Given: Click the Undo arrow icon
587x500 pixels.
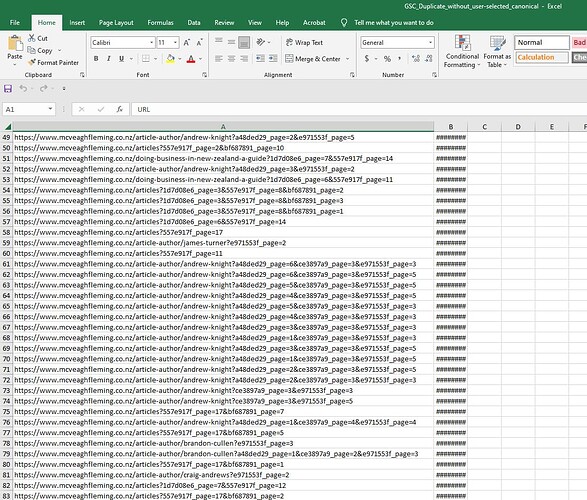Looking at the screenshot, I should click(23, 88).
